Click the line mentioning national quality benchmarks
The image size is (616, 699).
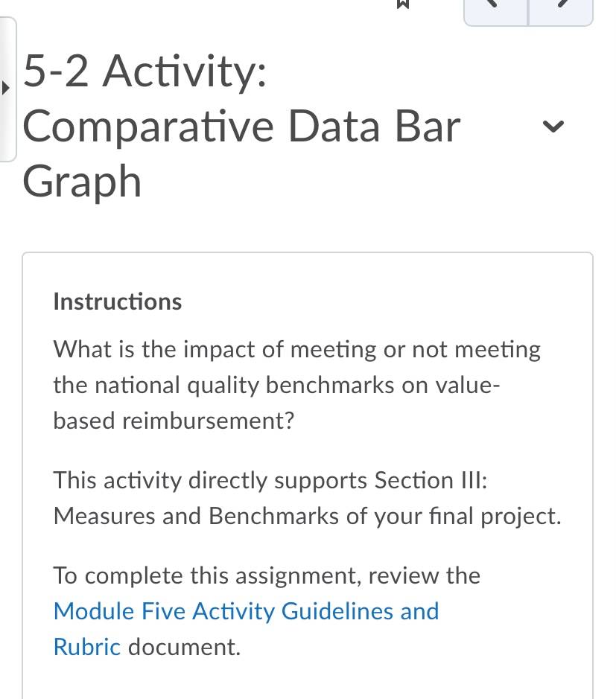coord(276,385)
